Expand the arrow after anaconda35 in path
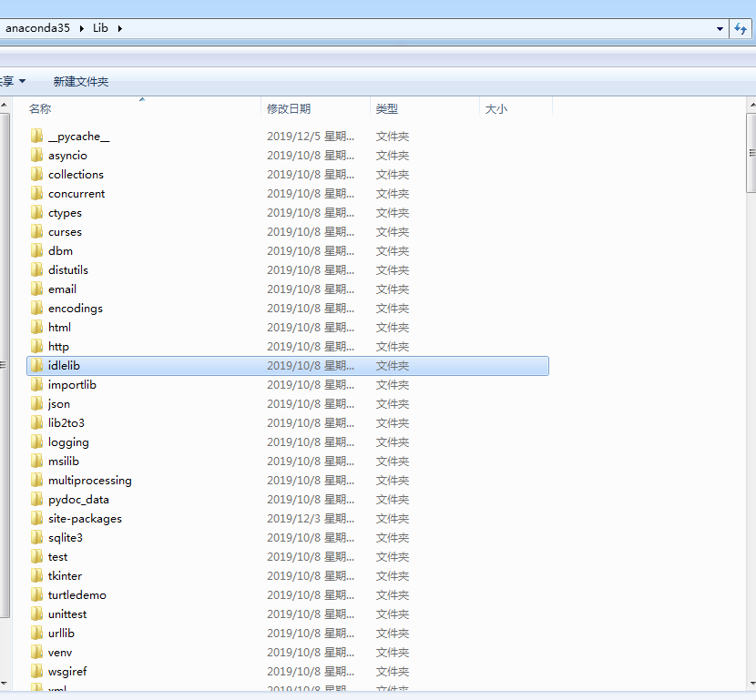The height and width of the screenshot is (700, 756). [81, 28]
